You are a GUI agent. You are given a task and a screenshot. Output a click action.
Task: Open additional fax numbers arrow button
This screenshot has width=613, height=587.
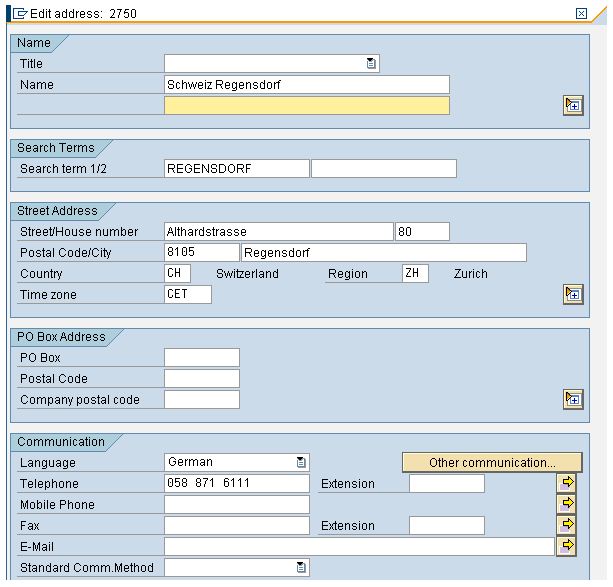tap(567, 525)
